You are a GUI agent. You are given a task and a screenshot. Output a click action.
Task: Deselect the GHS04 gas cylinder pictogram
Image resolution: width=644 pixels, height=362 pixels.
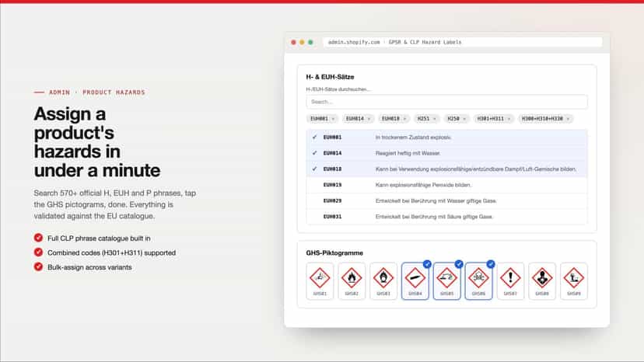[415, 281]
